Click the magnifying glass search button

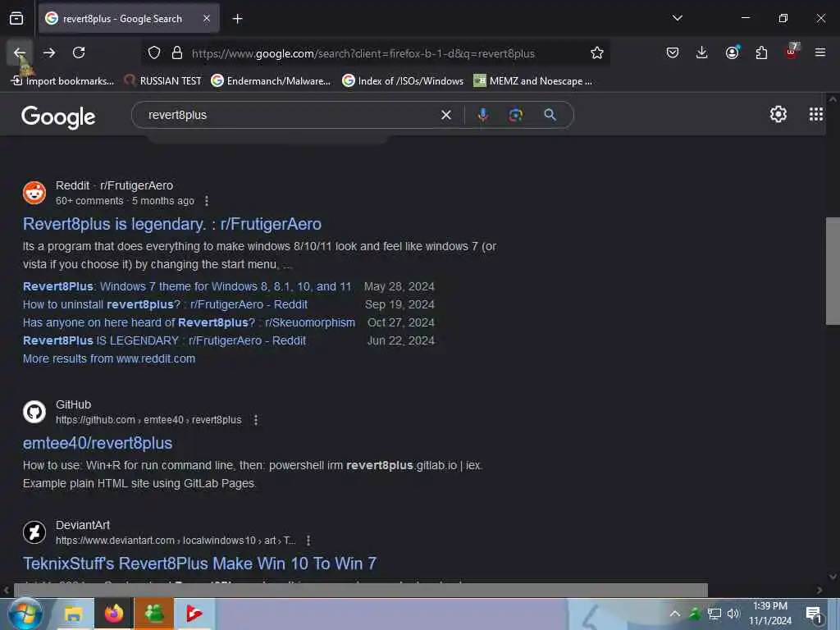(550, 115)
